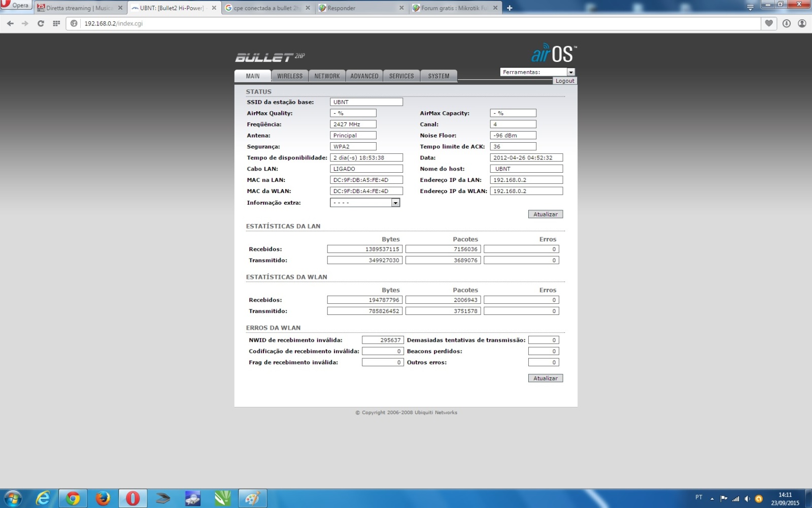The width and height of the screenshot is (812, 508).
Task: Open the ADVANCED tab
Action: tap(364, 76)
